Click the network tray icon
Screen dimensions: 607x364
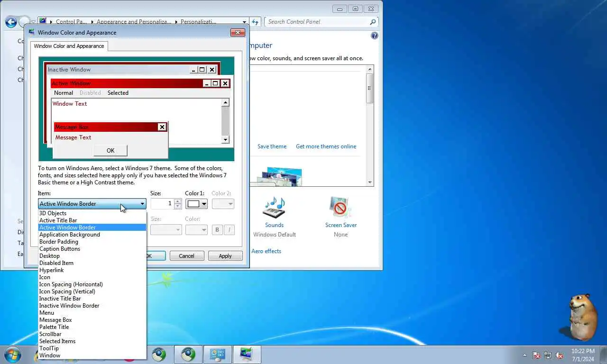tap(548, 355)
